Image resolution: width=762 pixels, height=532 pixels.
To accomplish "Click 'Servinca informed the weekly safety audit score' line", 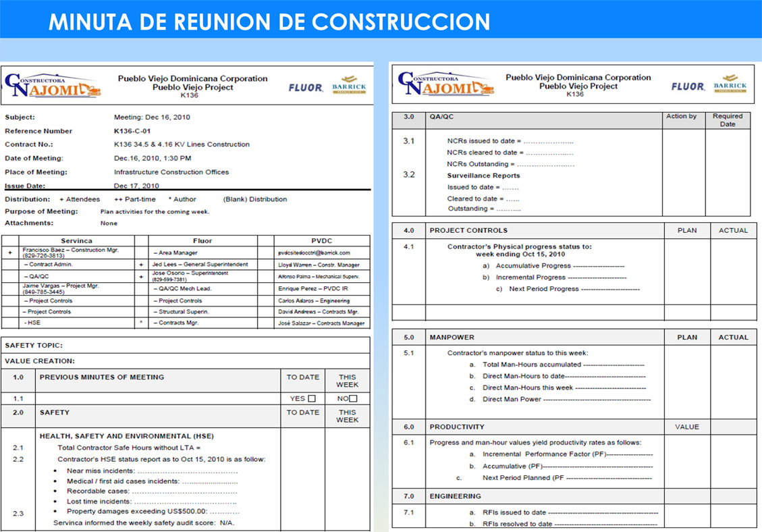I will pyautogui.click(x=144, y=523).
